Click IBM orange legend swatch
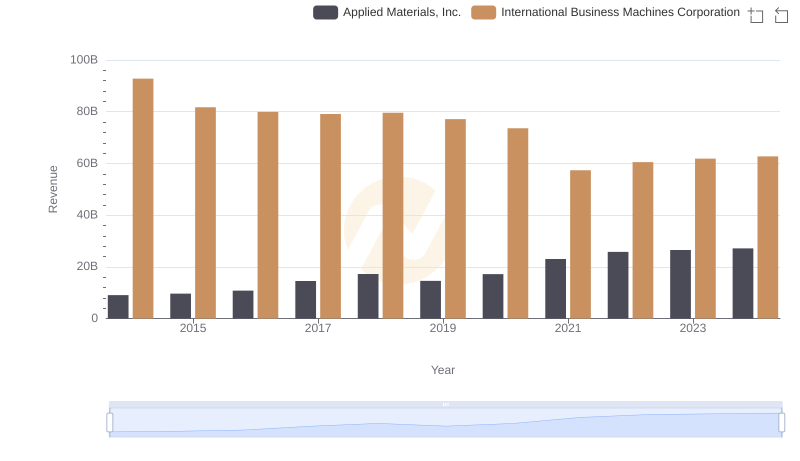The image size is (800, 461). (484, 12)
